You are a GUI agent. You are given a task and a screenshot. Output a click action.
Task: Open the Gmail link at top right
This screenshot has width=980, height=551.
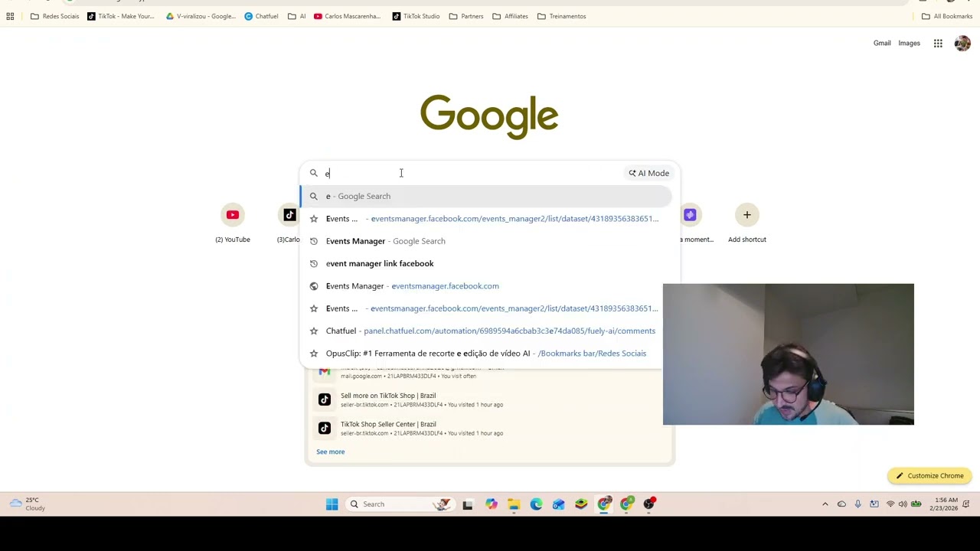click(882, 43)
